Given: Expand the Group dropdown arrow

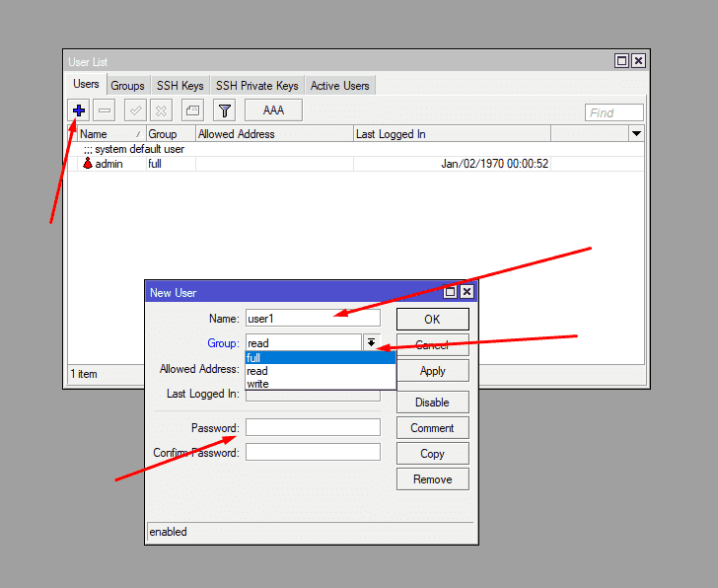Looking at the screenshot, I should pyautogui.click(x=371, y=343).
